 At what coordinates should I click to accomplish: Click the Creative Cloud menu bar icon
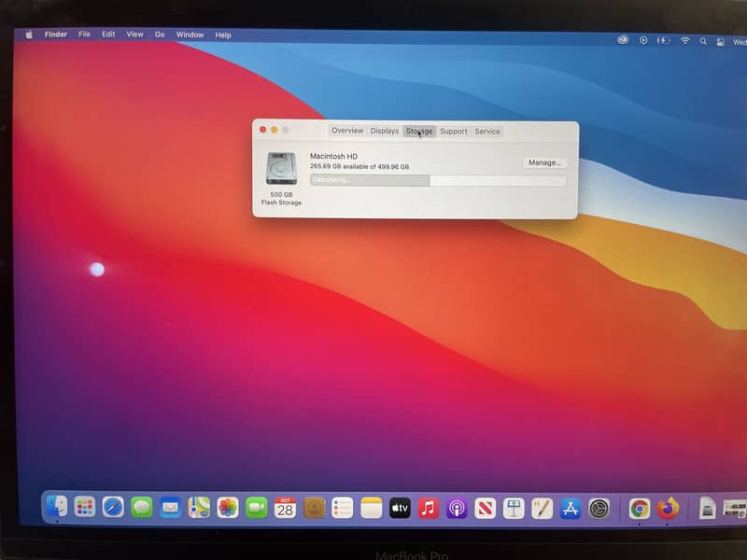coord(623,40)
